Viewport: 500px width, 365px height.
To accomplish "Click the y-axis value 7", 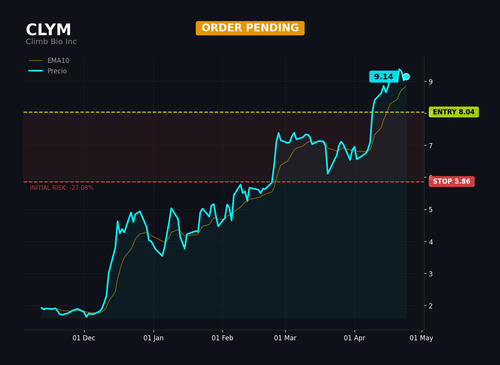I will pyautogui.click(x=431, y=146).
